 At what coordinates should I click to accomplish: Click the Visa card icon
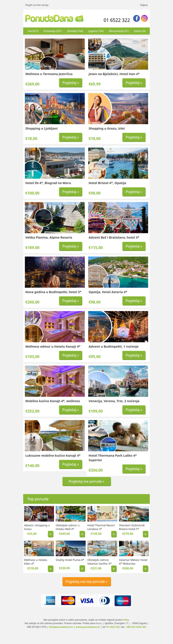pyautogui.click(x=86, y=601)
